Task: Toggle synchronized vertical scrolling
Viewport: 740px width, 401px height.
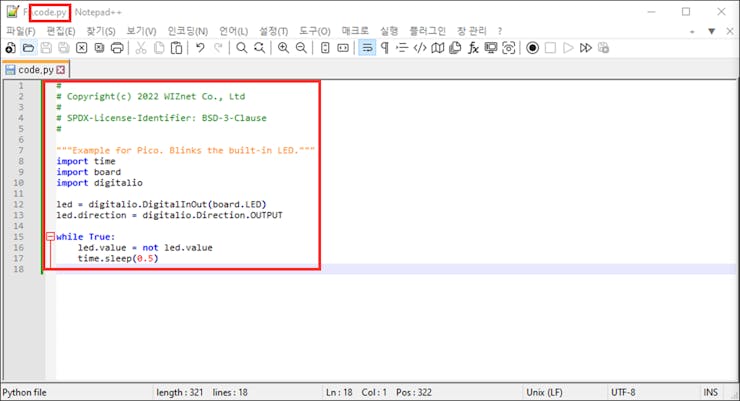Action: coord(325,48)
